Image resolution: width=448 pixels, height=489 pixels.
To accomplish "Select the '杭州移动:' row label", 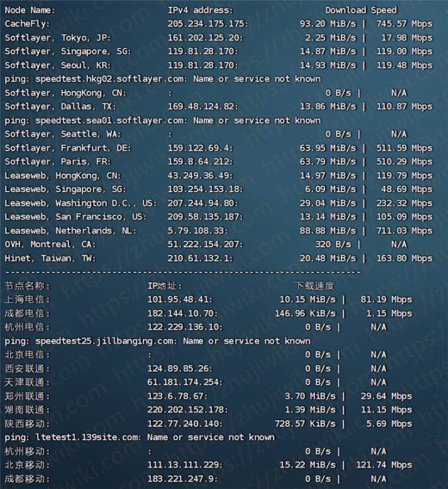I will click(x=28, y=451).
